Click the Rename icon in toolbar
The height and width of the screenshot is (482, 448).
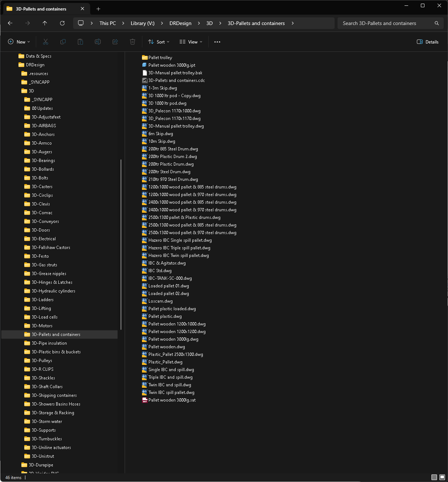(x=98, y=42)
